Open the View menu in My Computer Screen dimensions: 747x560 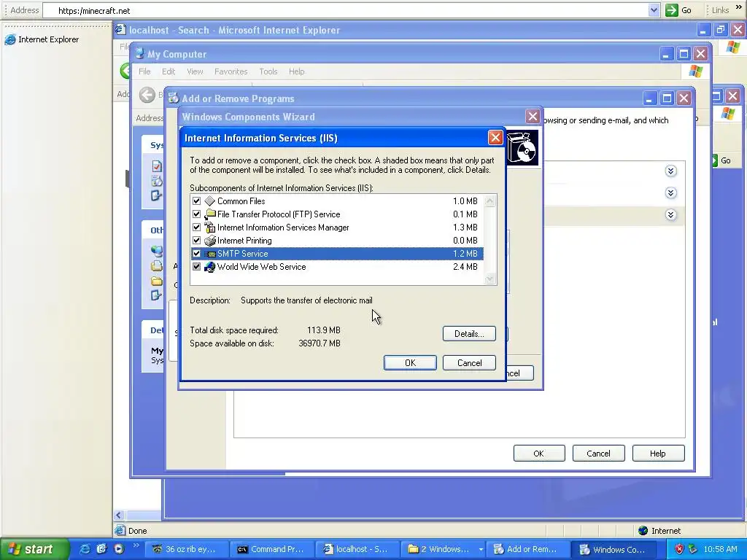pyautogui.click(x=195, y=71)
